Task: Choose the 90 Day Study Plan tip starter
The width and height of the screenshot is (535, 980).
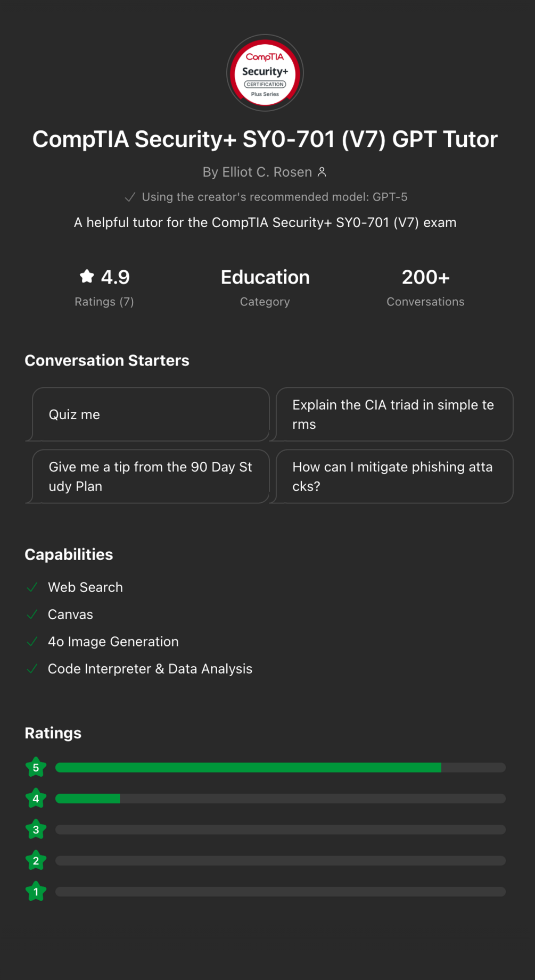Action: tap(151, 477)
